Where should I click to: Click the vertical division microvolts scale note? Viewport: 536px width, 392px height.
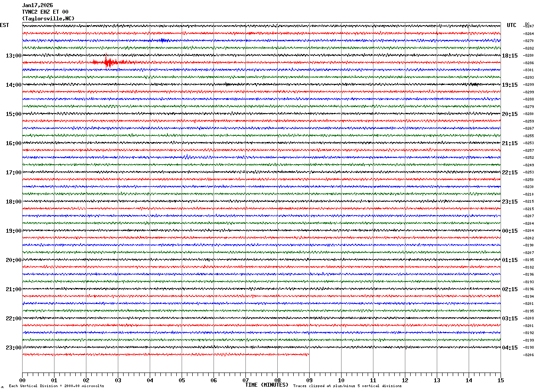[56, 386]
